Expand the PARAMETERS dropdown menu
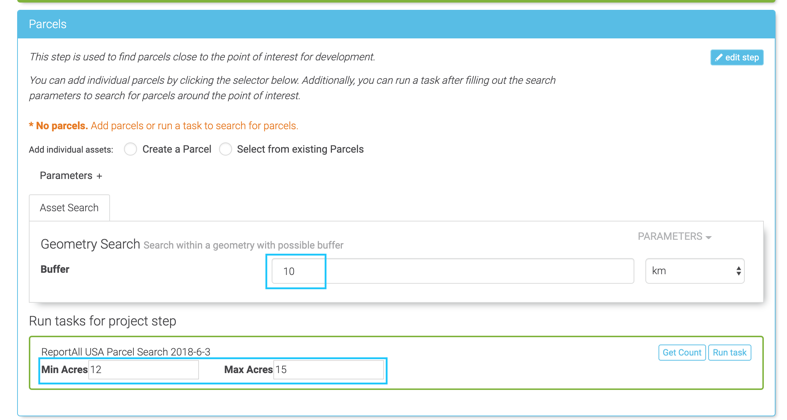Image resolution: width=787 pixels, height=420 pixels. click(673, 237)
